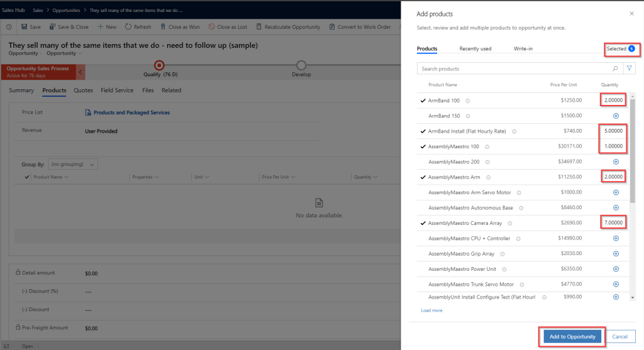
Task: Open the Group By dropdown
Action: (73, 164)
